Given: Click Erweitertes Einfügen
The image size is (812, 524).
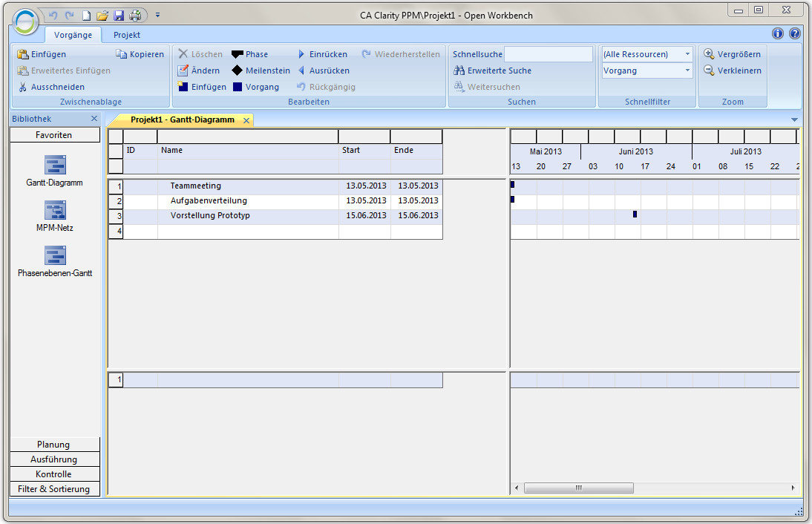Looking at the screenshot, I should point(65,71).
